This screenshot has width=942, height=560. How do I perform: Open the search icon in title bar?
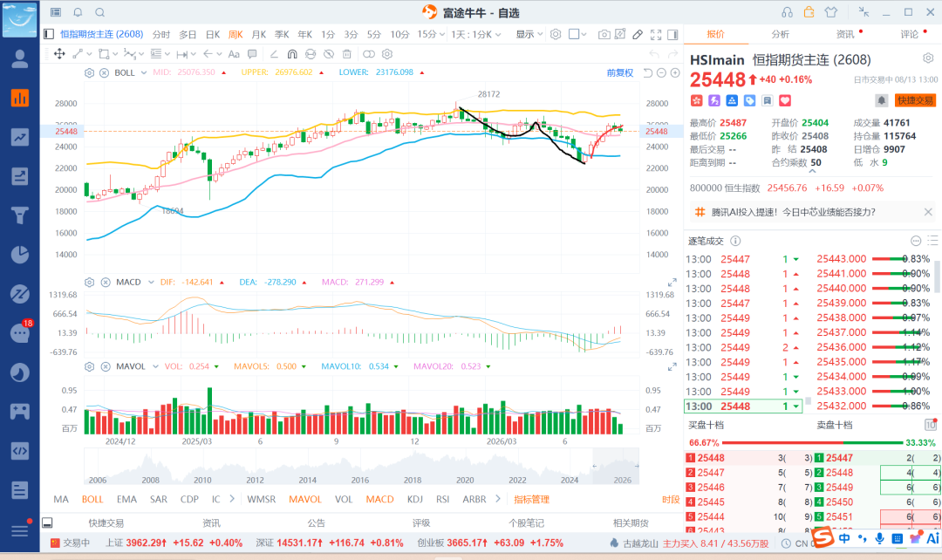[100, 12]
